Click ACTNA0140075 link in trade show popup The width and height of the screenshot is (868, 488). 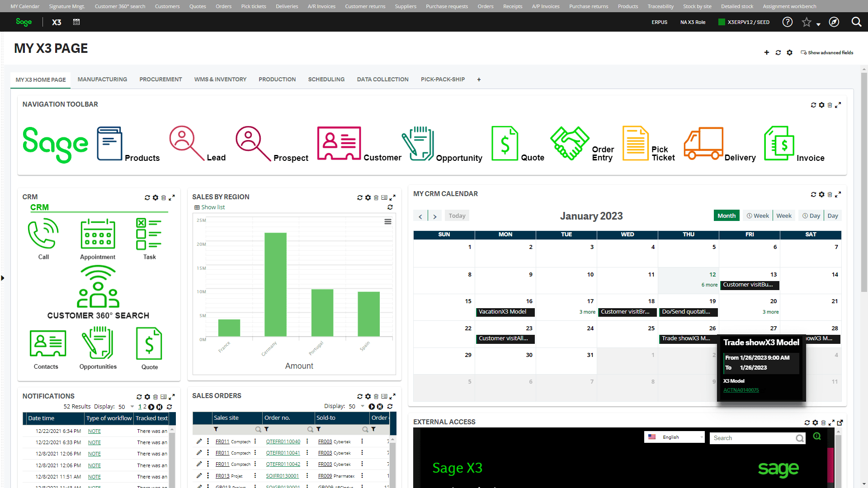pyautogui.click(x=741, y=389)
